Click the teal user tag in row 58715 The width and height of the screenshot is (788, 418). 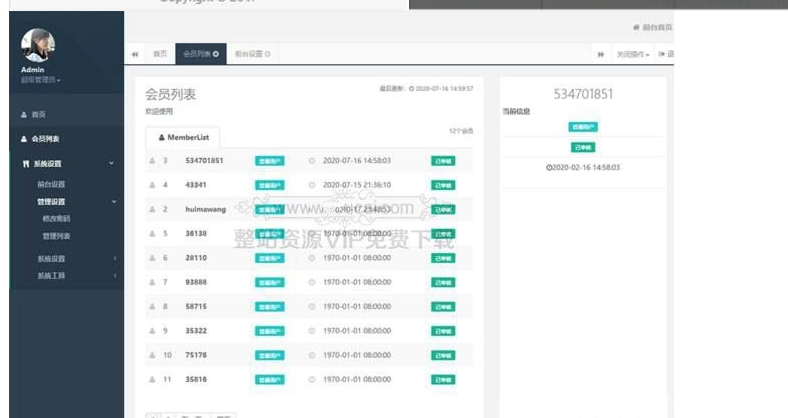pos(270,307)
